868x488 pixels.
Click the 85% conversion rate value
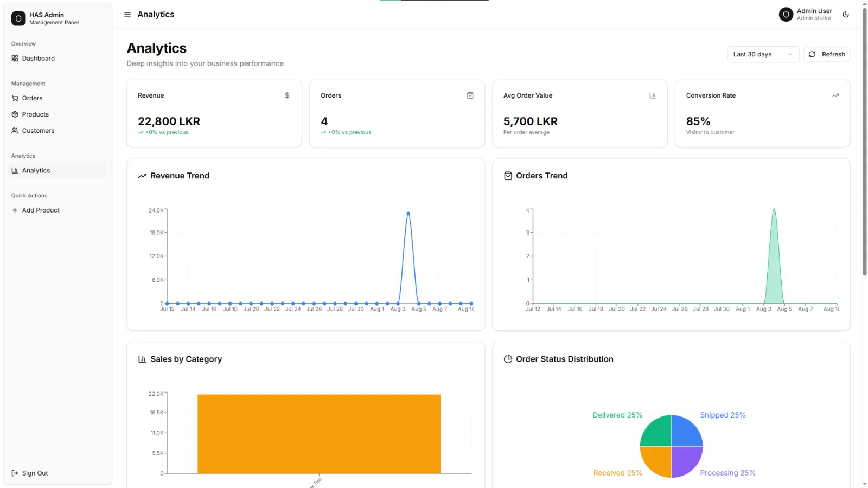pos(698,121)
